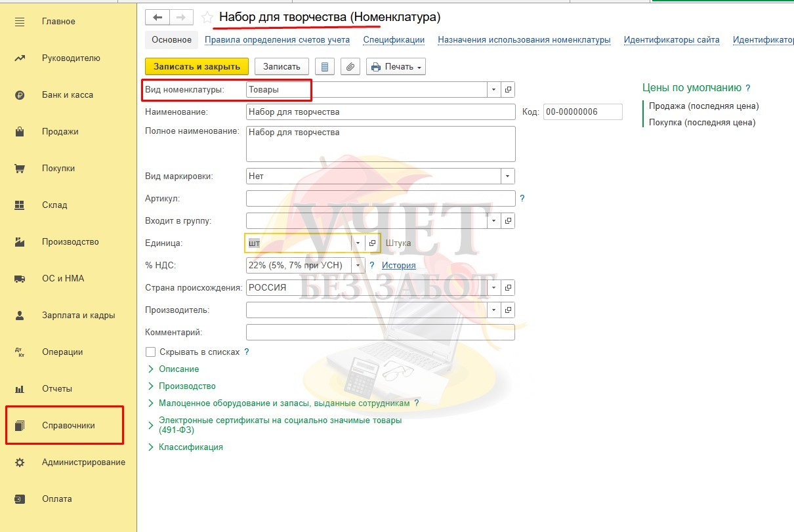Open Администрирование gear section
This screenshot has width=794, height=532.
pos(83,462)
